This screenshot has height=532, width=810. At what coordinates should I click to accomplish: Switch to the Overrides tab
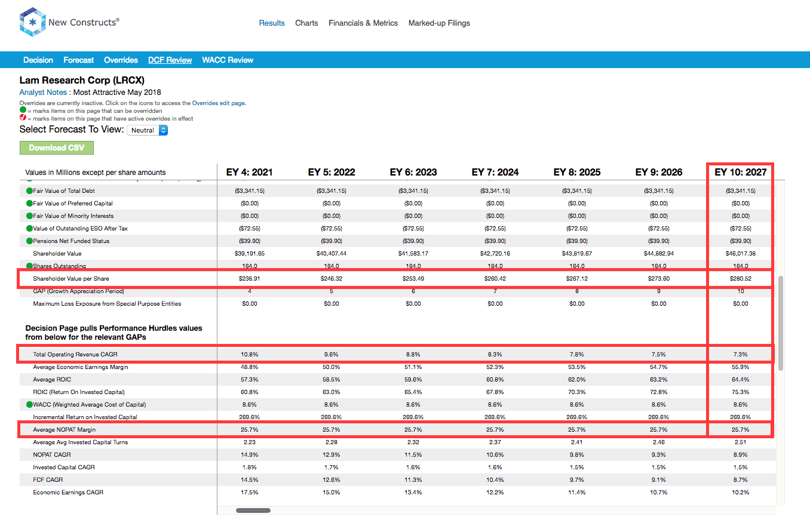coord(121,60)
